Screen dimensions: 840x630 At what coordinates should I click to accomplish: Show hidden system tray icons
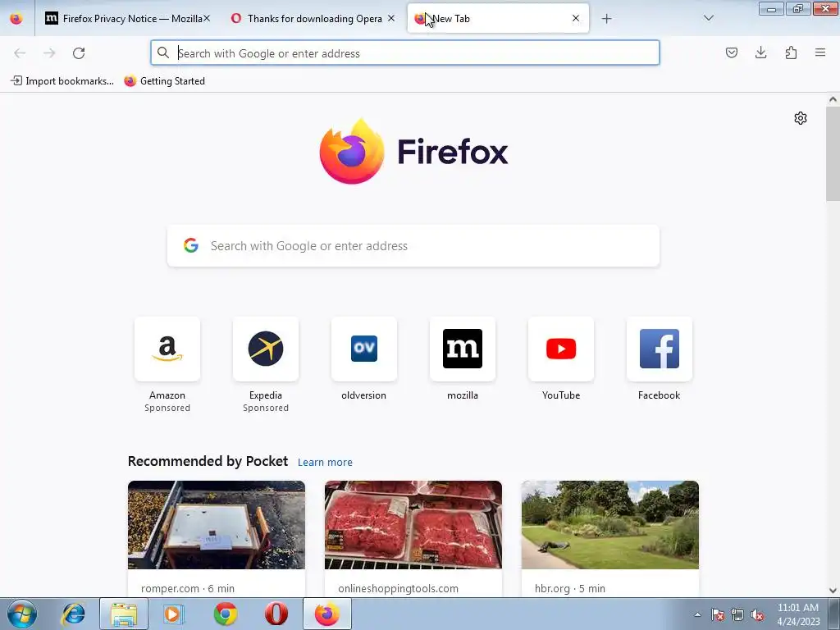697,615
